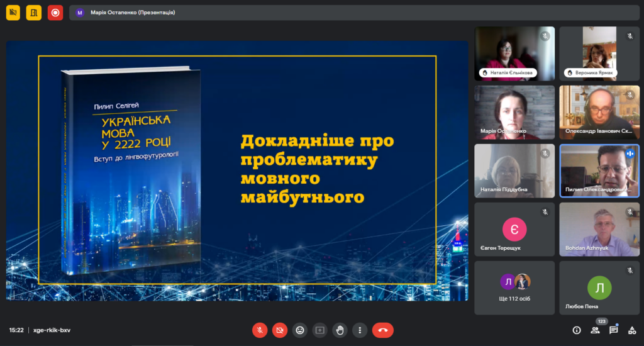644x346 pixels.
Task: Open the activities panel icon
Action: [x=632, y=330]
